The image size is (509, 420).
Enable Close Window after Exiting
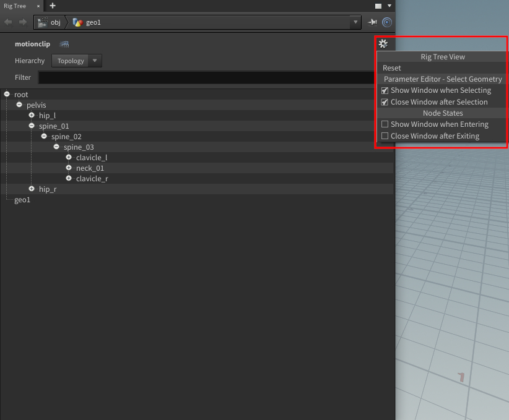385,136
